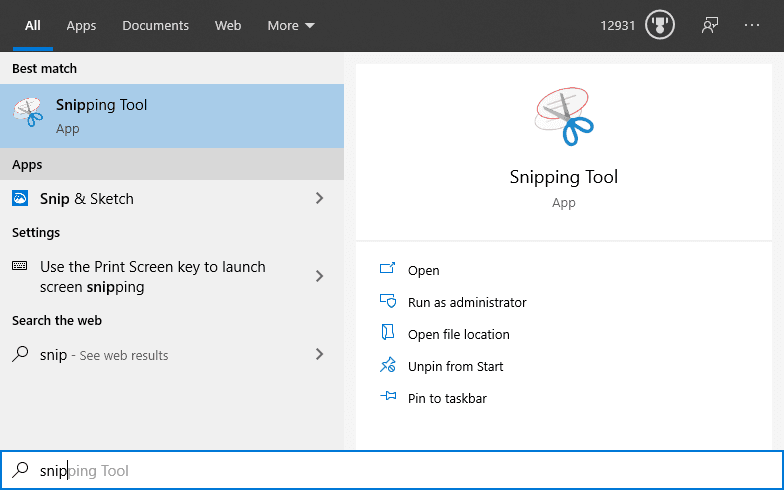Click the rewards medal badge icon
The width and height of the screenshot is (784, 490).
pyautogui.click(x=660, y=26)
